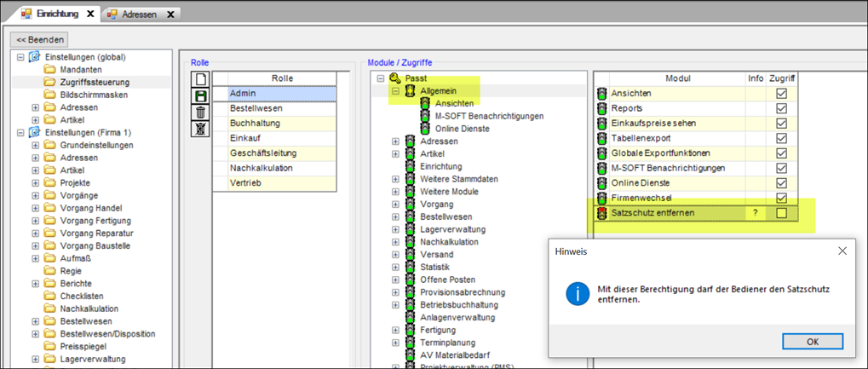Click traffic light icon beside Anlagenverwaltung

411,318
